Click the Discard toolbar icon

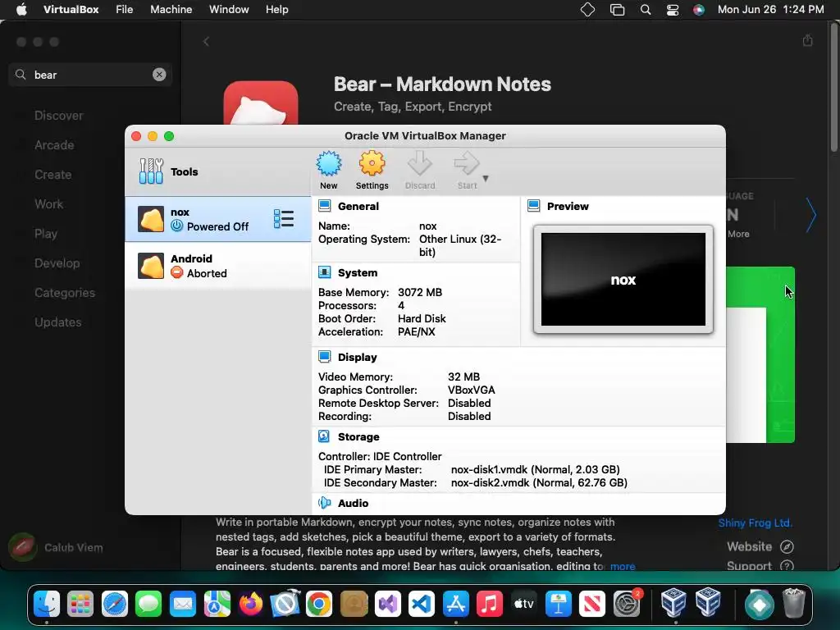[x=420, y=171]
